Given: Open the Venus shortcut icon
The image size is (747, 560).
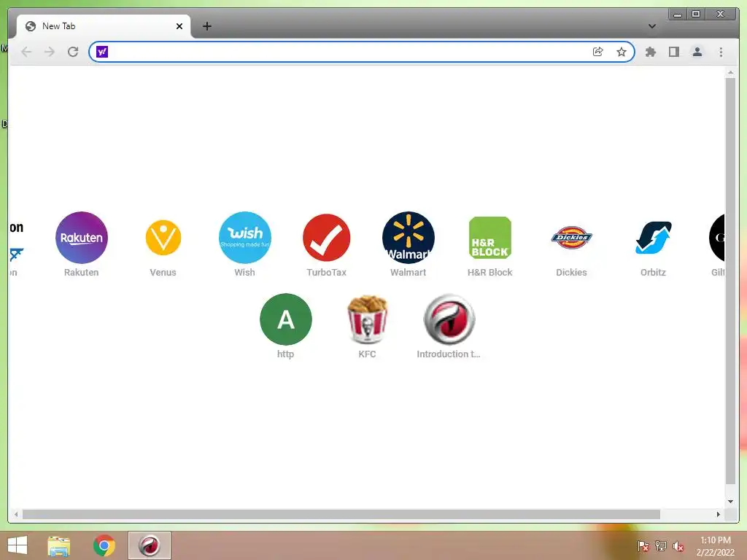Looking at the screenshot, I should pyautogui.click(x=163, y=238).
